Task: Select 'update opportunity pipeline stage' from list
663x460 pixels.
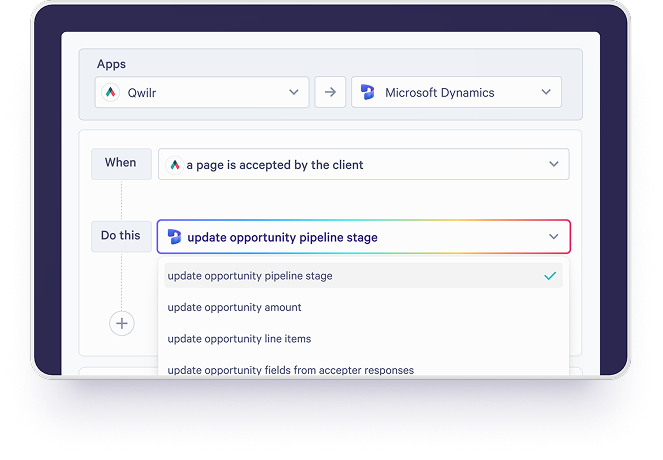Action: [364, 276]
